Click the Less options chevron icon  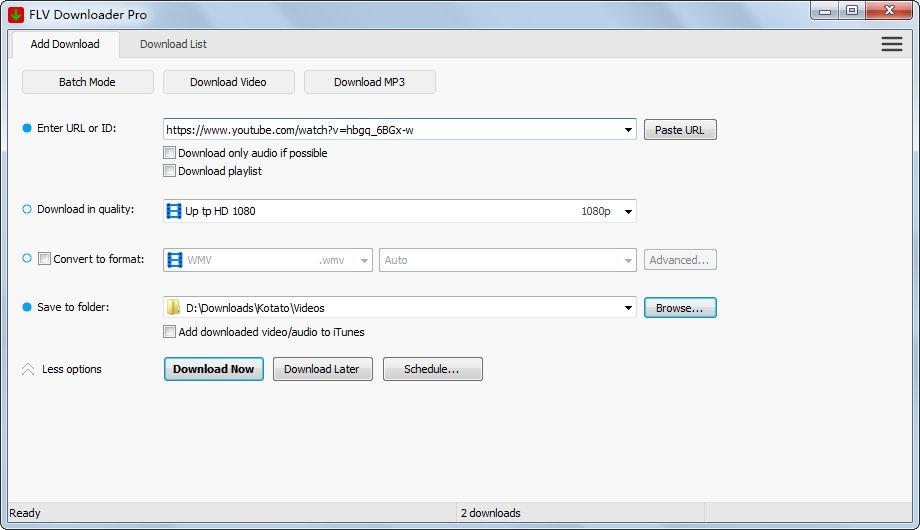point(28,369)
